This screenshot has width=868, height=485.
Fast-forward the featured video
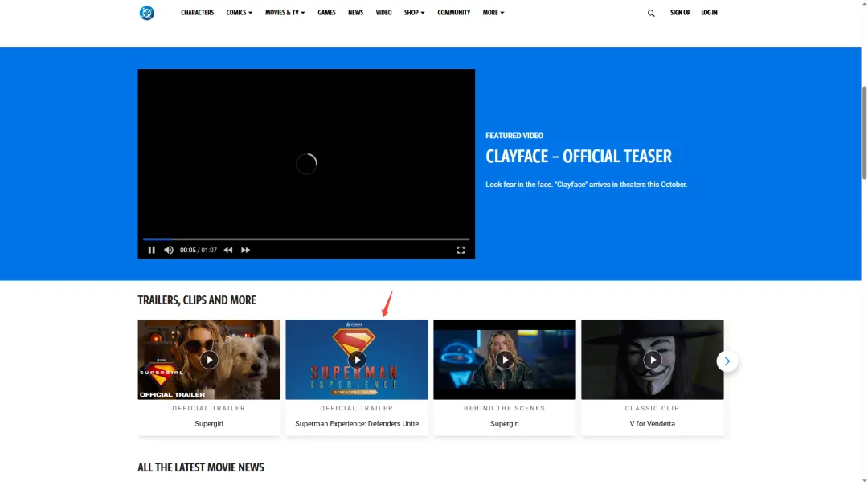coord(245,250)
